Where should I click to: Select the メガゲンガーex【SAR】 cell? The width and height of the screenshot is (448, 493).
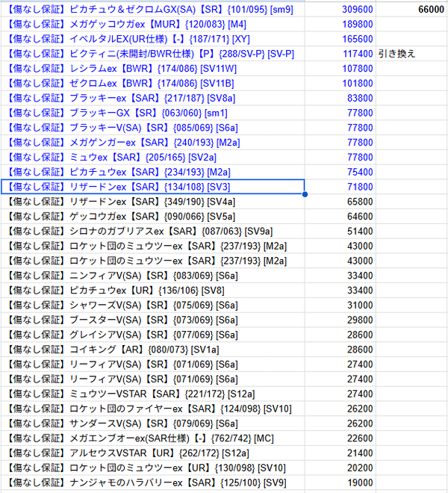click(x=152, y=143)
